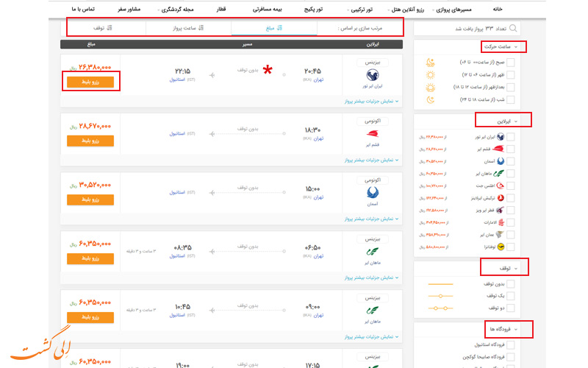588x368 pixels.
Task: Click the تهران origin link on the 20:45 flight
Action: tap(318, 79)
